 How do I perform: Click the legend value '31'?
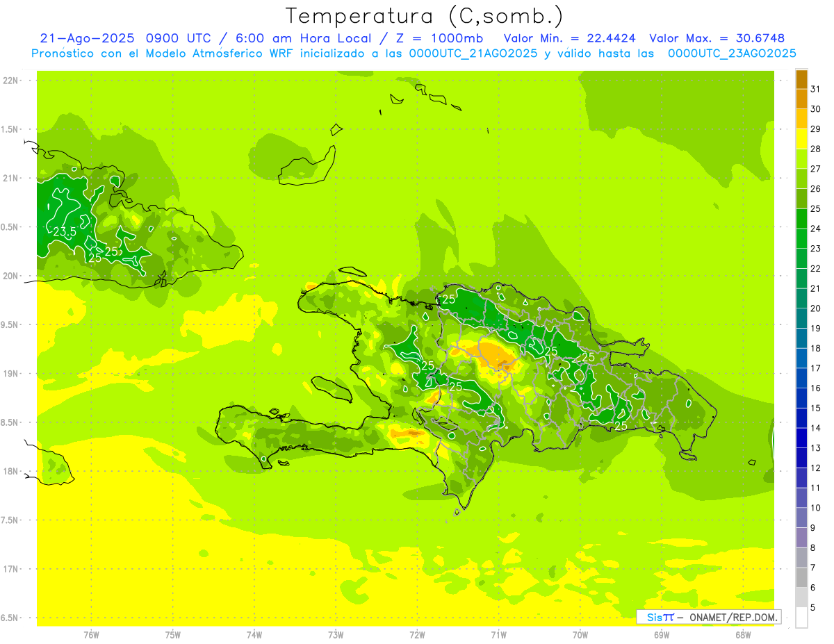(x=816, y=89)
